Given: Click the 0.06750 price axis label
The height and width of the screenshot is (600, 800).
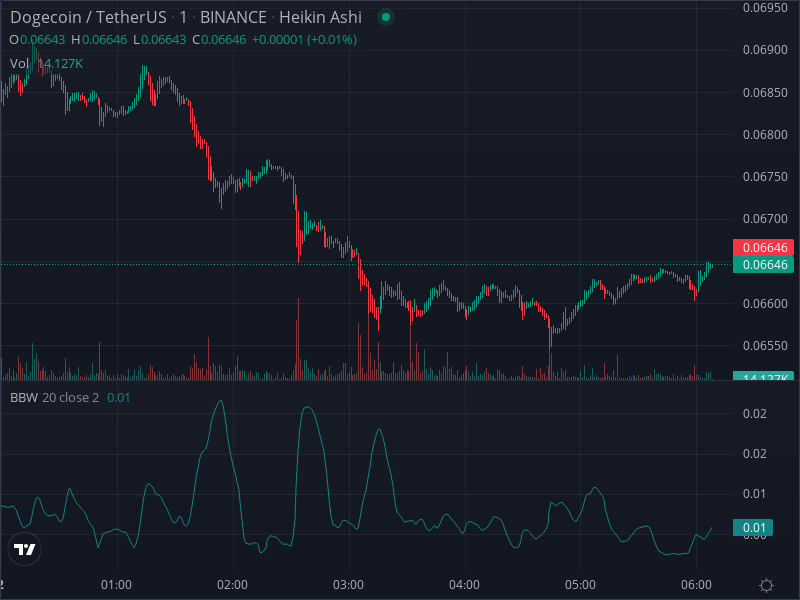Looking at the screenshot, I should [x=765, y=177].
